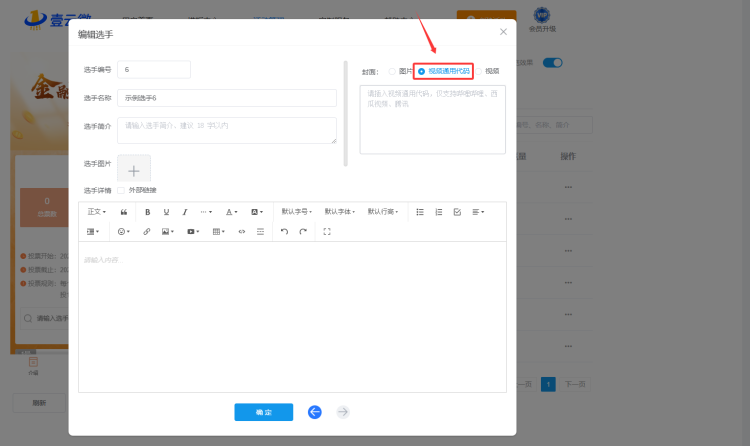Select the 视频通用代码 radio option
750x446 pixels.
(x=421, y=71)
